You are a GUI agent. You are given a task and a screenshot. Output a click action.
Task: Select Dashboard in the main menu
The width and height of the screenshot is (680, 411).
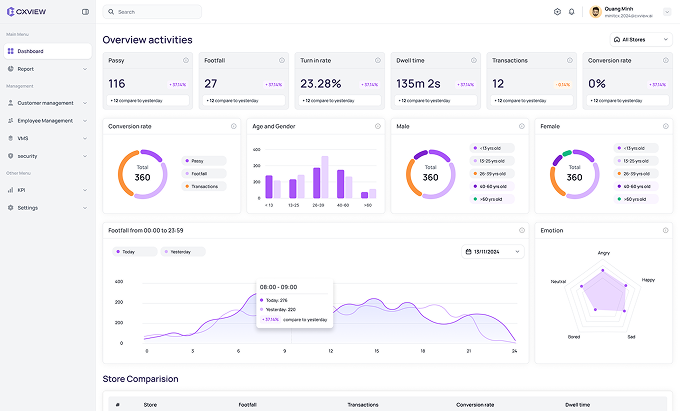(30, 50)
